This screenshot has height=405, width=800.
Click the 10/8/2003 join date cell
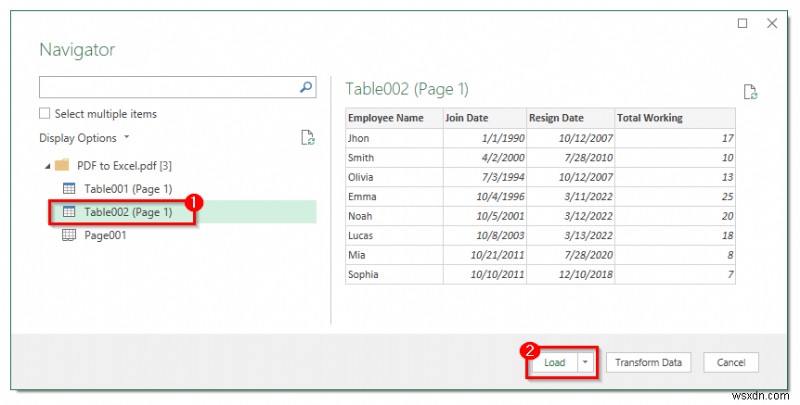[x=484, y=235]
